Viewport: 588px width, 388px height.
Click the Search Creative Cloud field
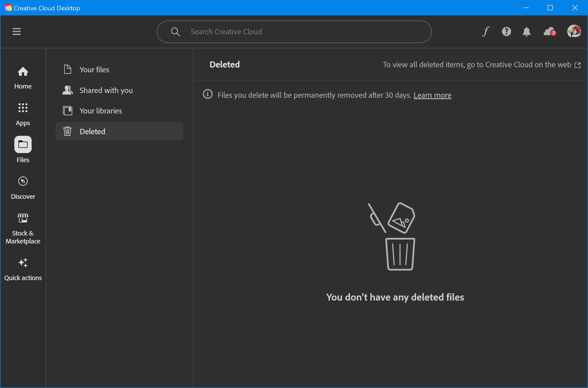coord(294,32)
